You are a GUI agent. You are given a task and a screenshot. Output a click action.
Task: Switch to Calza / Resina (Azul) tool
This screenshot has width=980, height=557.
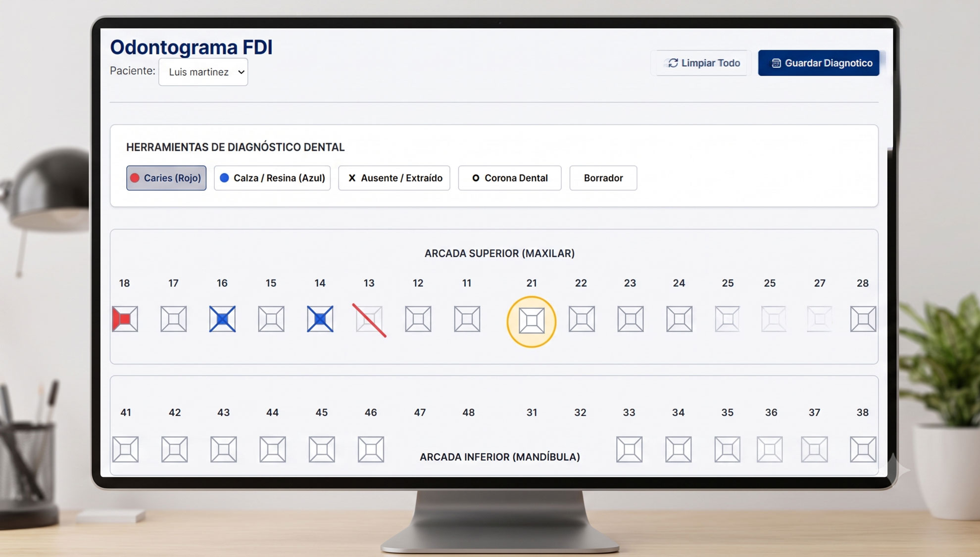coord(272,178)
